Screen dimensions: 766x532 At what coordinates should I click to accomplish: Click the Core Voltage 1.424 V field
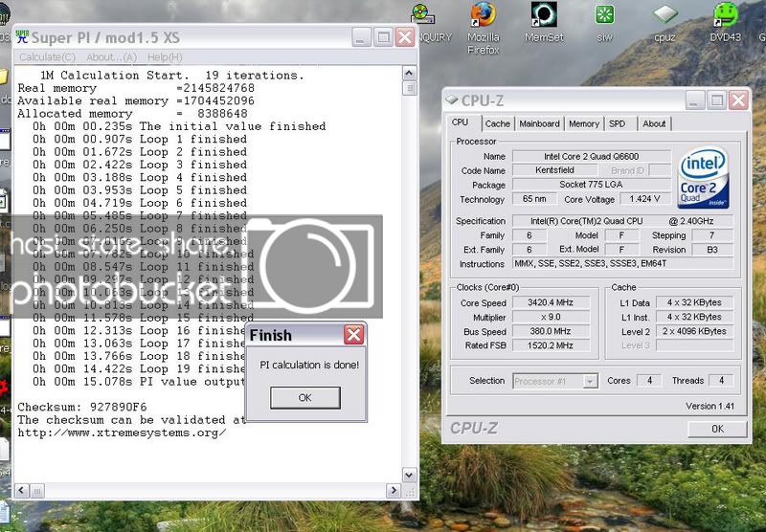coord(644,199)
